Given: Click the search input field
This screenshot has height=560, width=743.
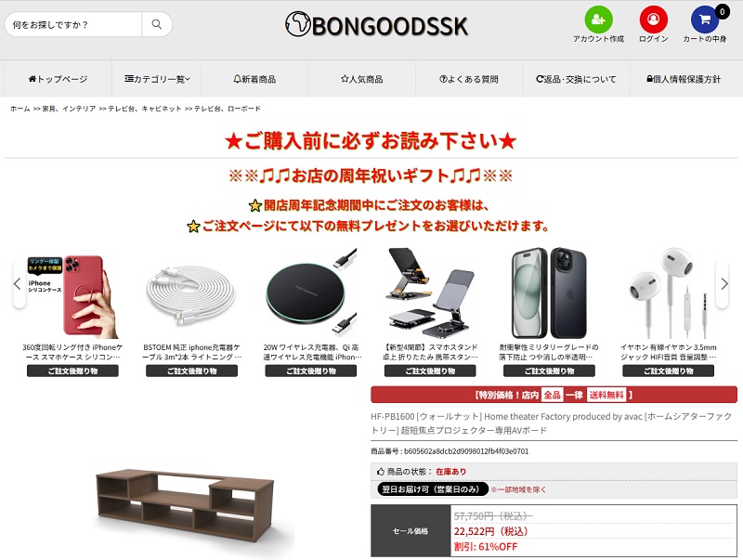Looking at the screenshot, I should (73, 24).
